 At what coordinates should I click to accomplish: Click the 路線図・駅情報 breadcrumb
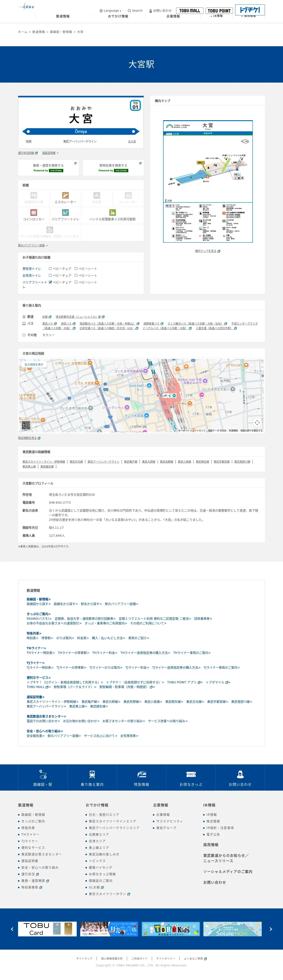pyautogui.click(x=61, y=32)
